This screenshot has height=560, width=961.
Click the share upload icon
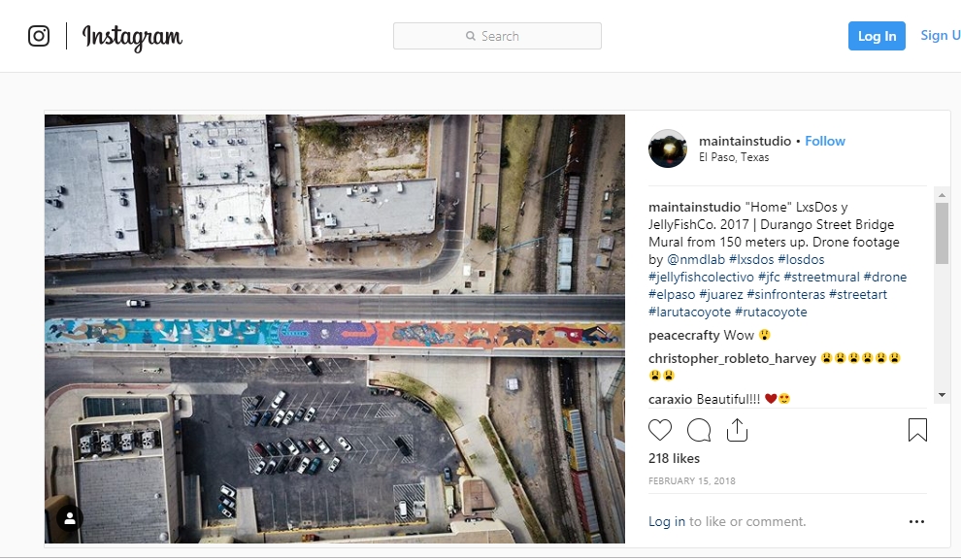click(738, 430)
